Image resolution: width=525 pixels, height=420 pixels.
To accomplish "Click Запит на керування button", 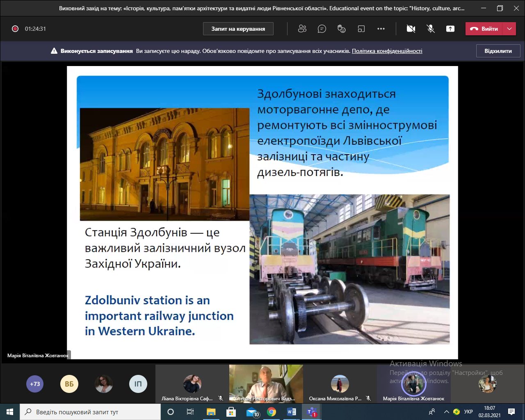I will 238,29.
